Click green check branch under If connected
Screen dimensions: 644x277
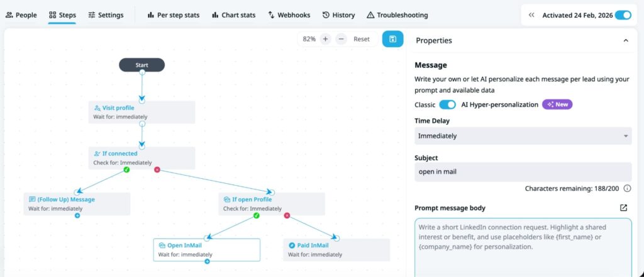tap(126, 169)
